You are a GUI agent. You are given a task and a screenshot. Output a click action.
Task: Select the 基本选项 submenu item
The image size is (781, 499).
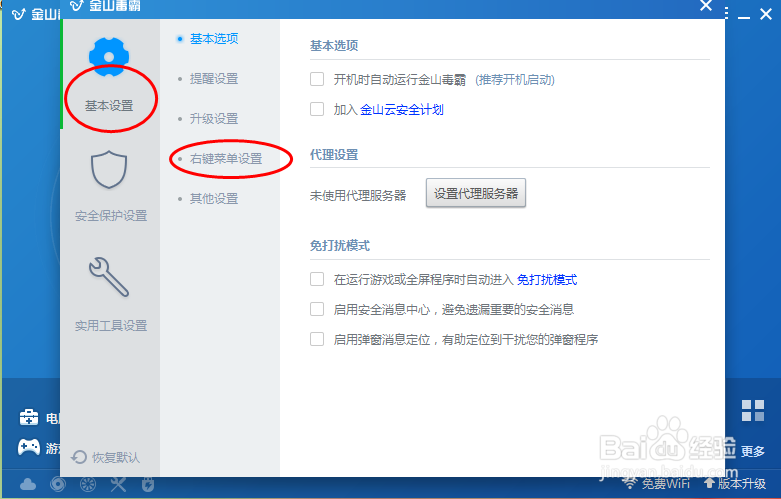214,38
